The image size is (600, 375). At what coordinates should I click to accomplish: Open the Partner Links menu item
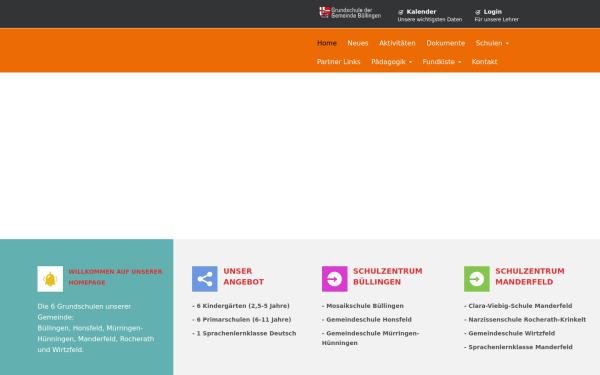click(339, 62)
